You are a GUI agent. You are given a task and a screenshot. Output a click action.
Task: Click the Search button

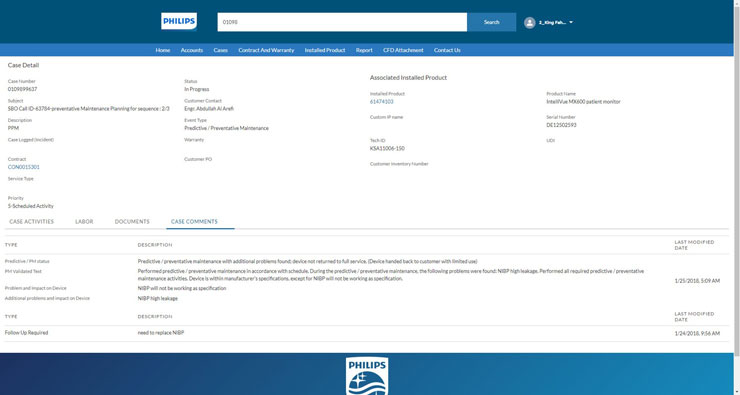(x=491, y=22)
